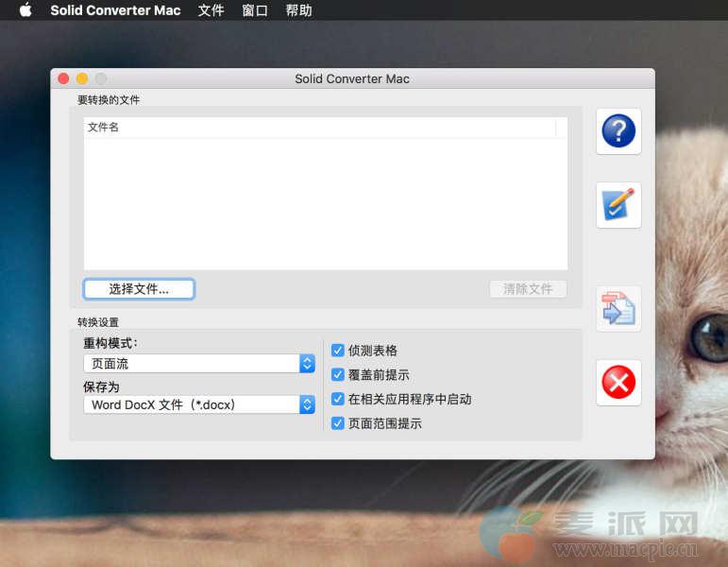Minimize the Solid Converter Mac window
Viewport: 728px width, 567px height.
82,79
